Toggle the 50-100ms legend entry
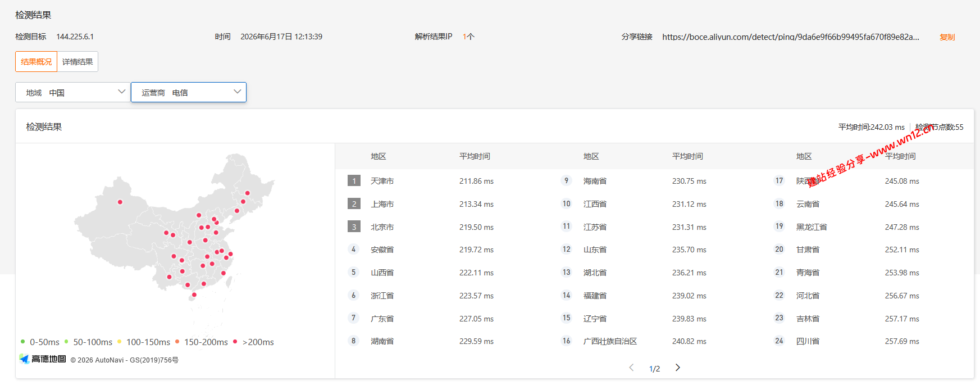 (88, 342)
